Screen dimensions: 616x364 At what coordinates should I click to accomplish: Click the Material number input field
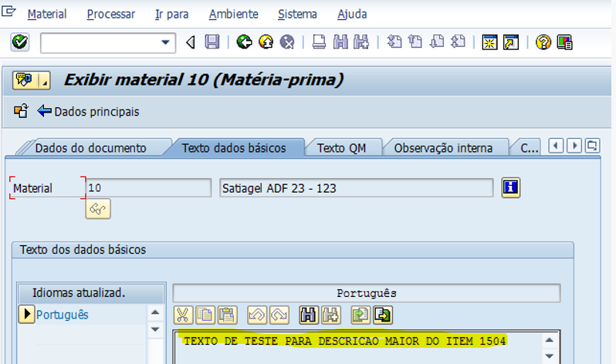point(147,188)
